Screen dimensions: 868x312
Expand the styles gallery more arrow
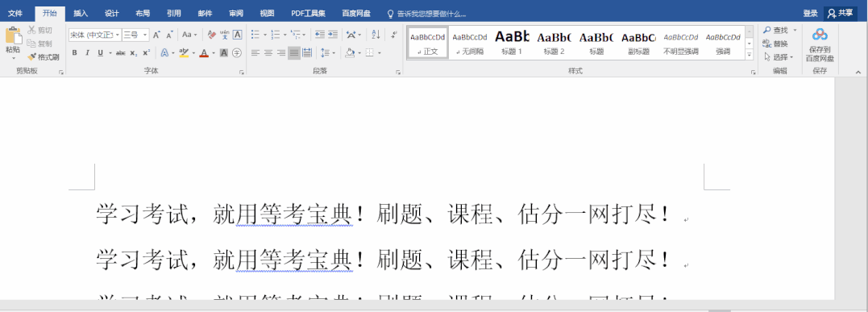(750, 55)
